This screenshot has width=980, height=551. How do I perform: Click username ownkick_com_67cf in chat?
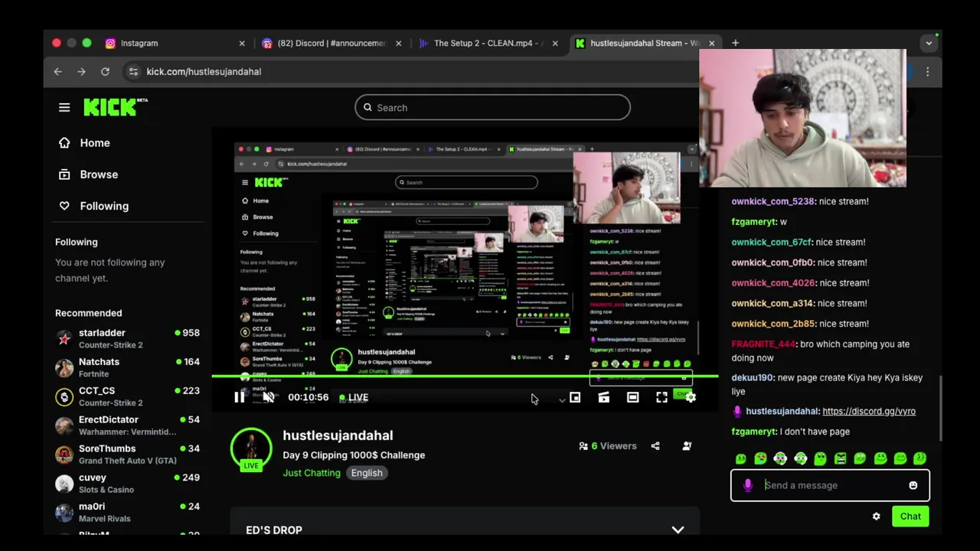point(772,242)
